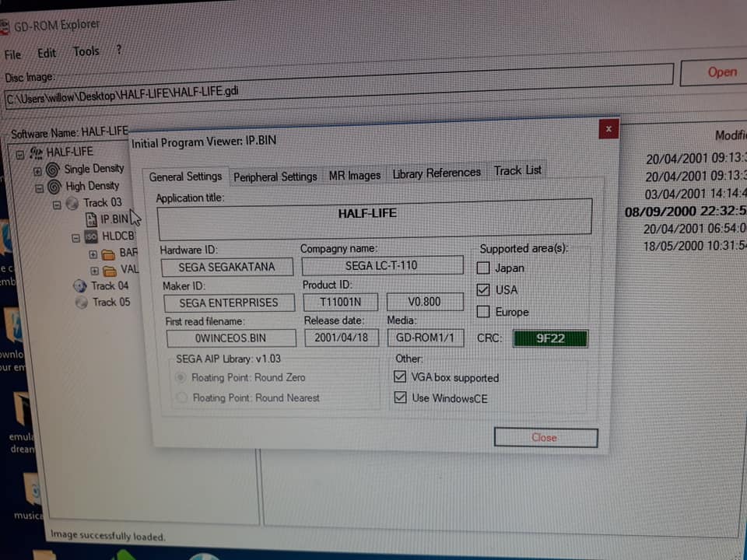
Task: Open the Tools menu
Action: click(x=86, y=51)
